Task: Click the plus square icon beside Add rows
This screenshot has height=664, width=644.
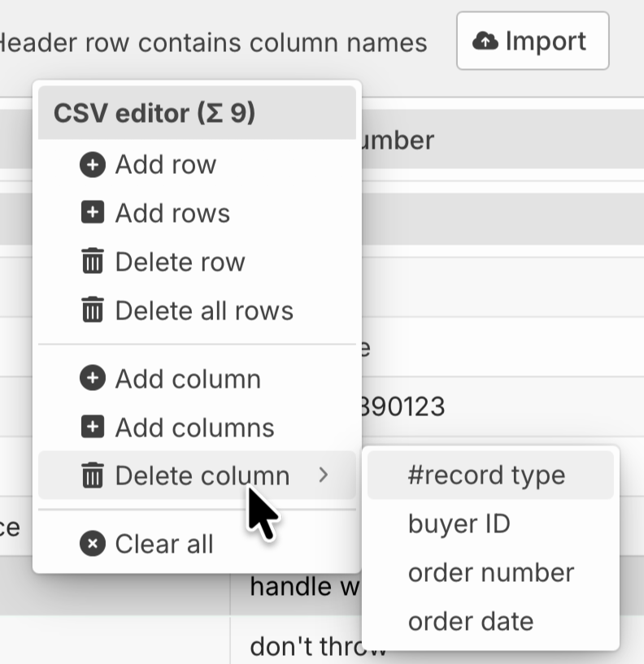Action: coord(93,212)
